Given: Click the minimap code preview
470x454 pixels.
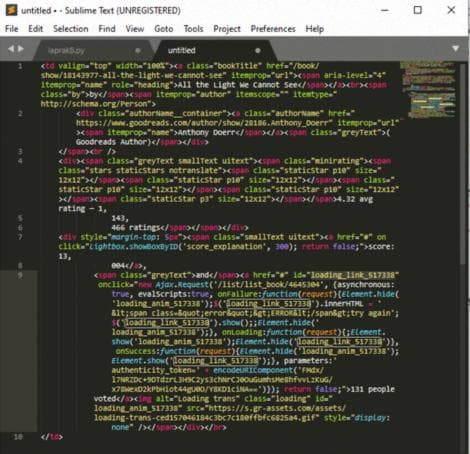Looking at the screenshot, I should (x=428, y=89).
